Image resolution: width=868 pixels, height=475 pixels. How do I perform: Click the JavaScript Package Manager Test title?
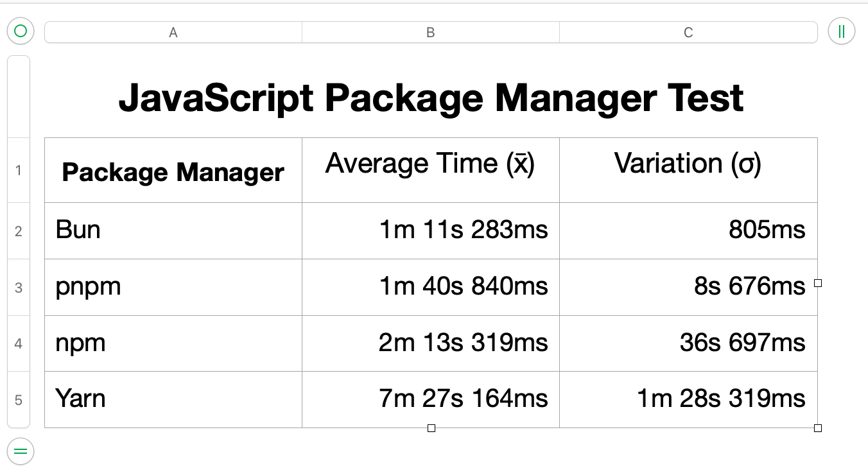pos(431,98)
